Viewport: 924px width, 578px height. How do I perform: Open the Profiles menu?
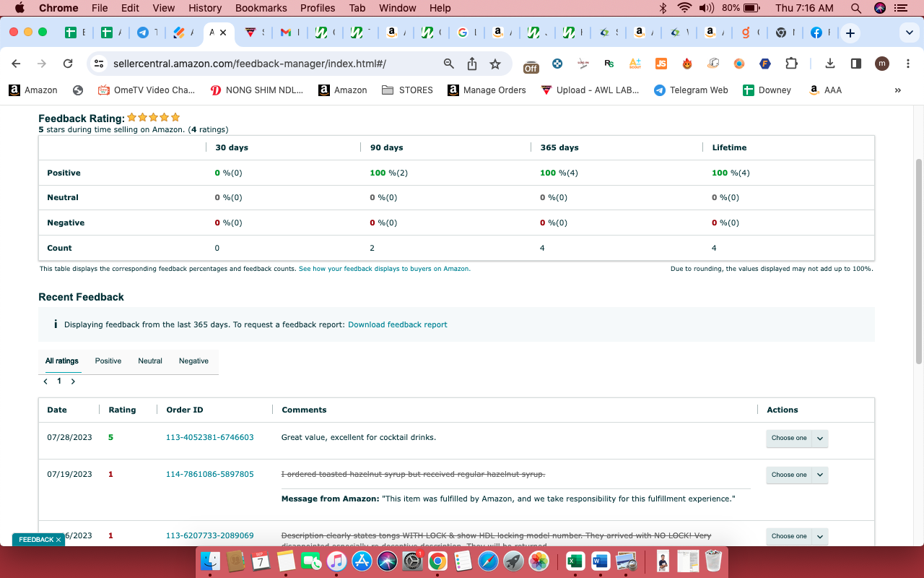point(318,8)
